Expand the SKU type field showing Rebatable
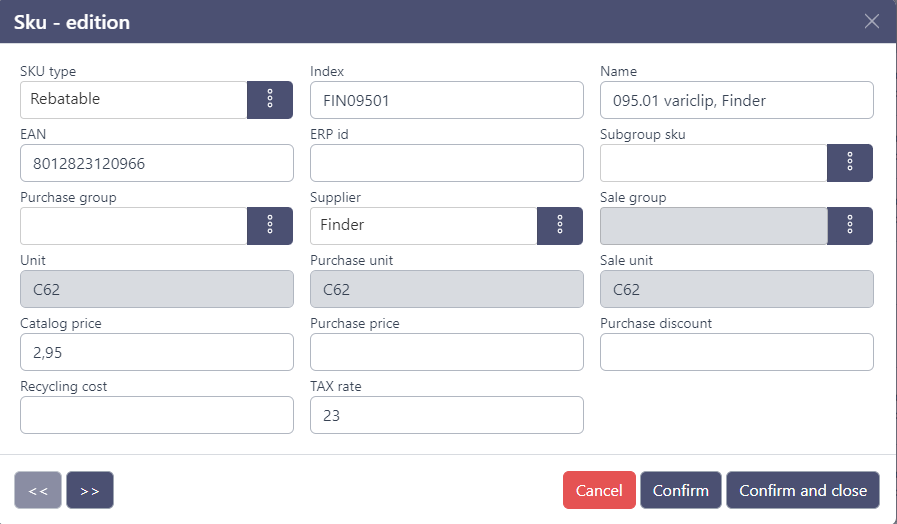The image size is (897, 524). (x=133, y=100)
